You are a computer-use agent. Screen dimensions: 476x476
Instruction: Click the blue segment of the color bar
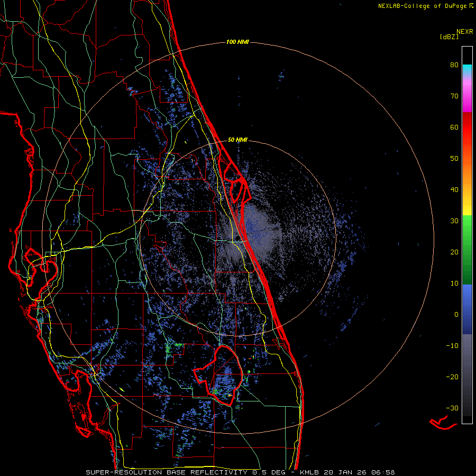tap(467, 309)
